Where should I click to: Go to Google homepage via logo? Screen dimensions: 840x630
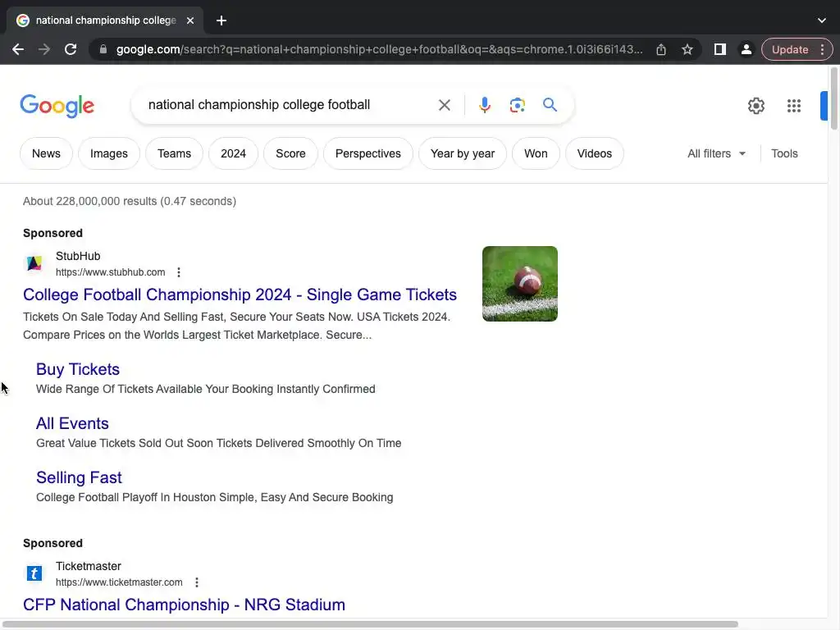(x=57, y=106)
